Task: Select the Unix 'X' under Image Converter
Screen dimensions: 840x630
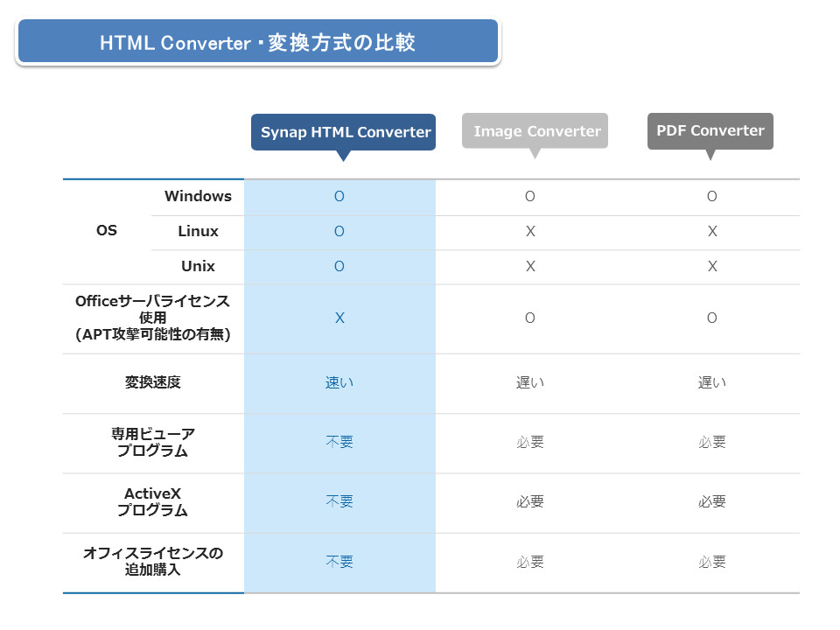Action: click(x=530, y=266)
